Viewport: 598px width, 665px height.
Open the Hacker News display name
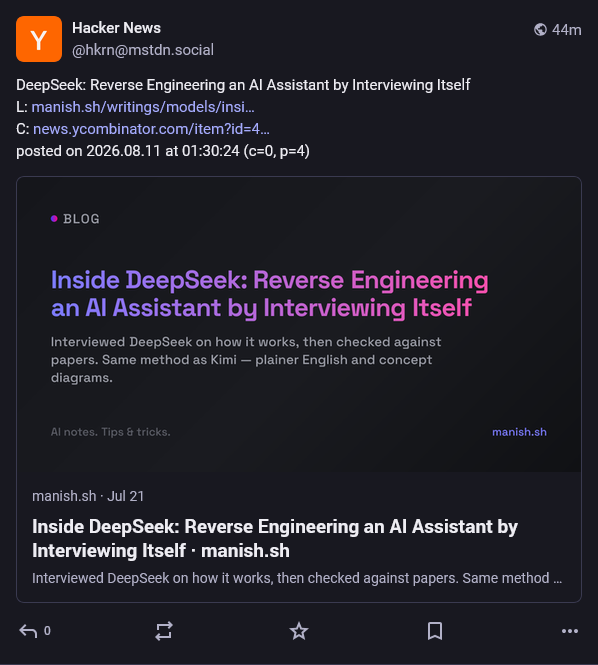pos(116,28)
